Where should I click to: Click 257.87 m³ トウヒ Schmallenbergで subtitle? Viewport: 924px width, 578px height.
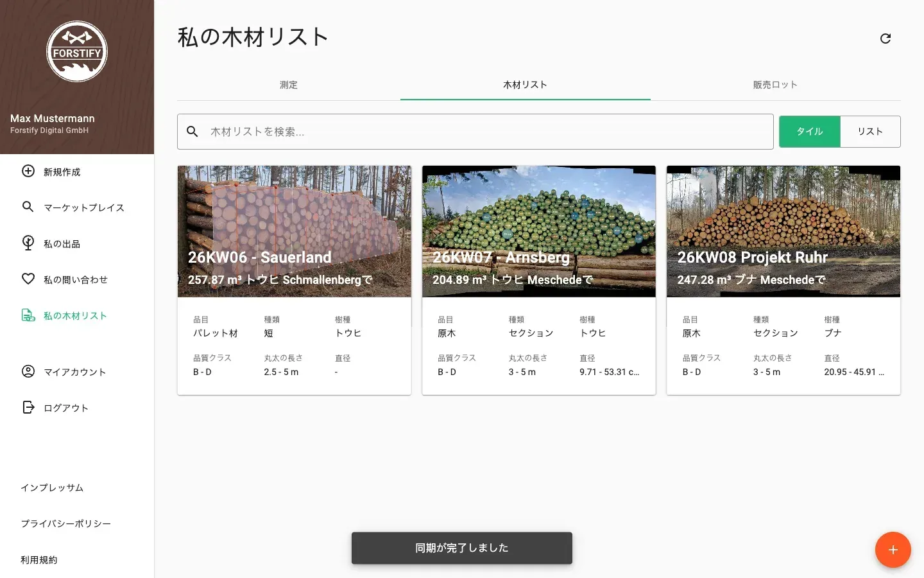click(x=280, y=280)
